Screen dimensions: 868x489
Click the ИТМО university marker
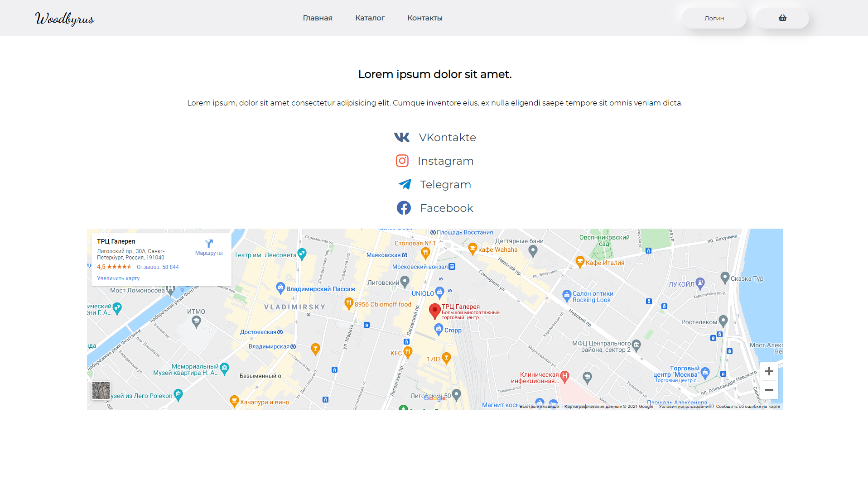coord(196,322)
